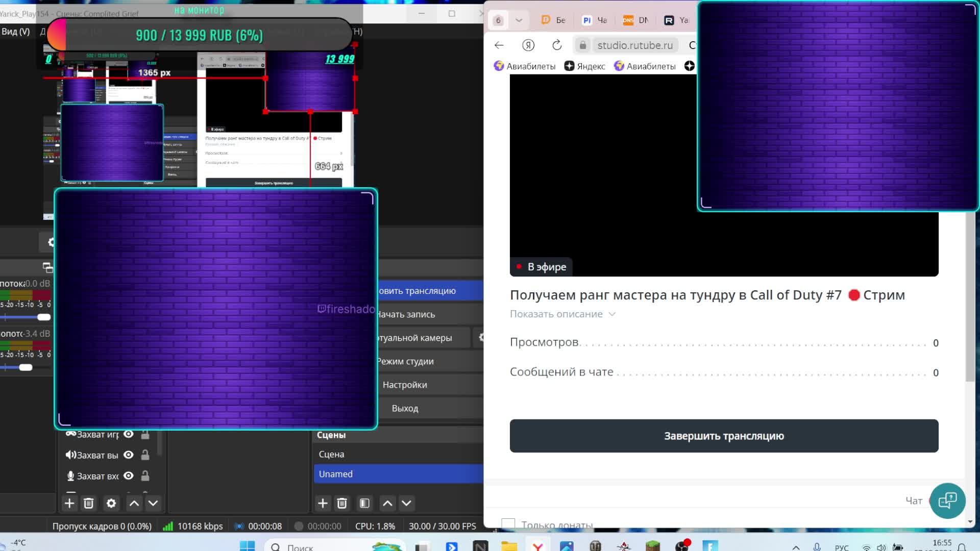Move selected scene down
The height and width of the screenshot is (551, 980).
(x=406, y=504)
